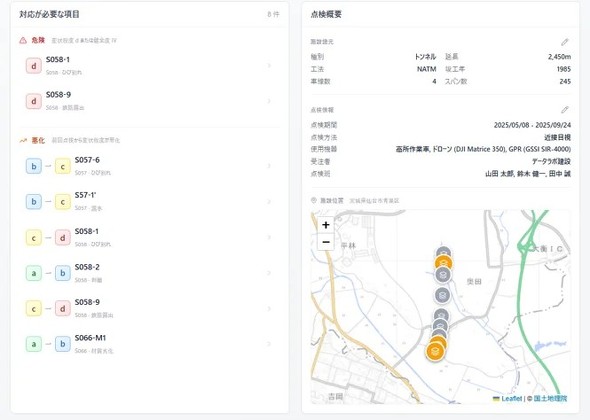Click the gray map marker below Okuda label
590x420 pixels.
click(442, 295)
